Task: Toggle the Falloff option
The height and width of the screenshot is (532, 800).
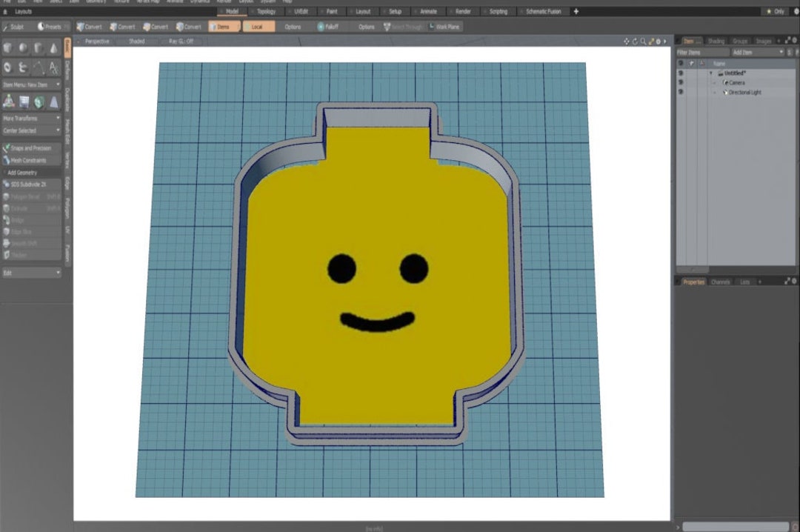Action: 329,26
